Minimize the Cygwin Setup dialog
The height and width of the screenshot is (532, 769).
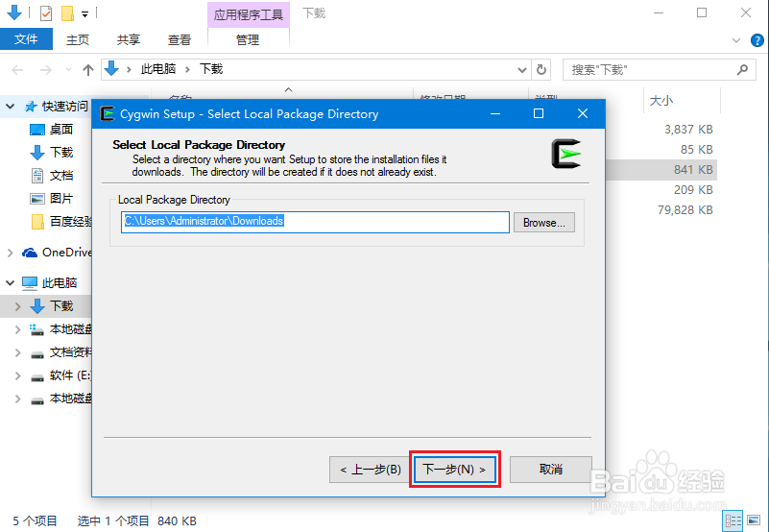pyautogui.click(x=495, y=114)
